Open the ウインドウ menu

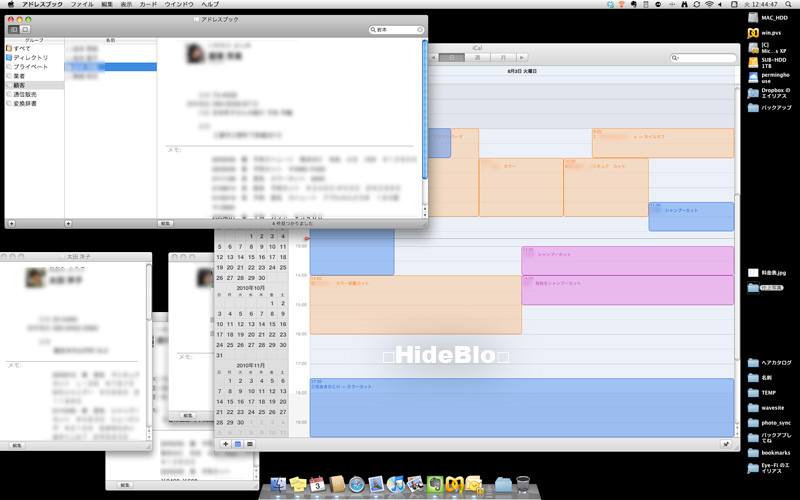click(x=179, y=4)
